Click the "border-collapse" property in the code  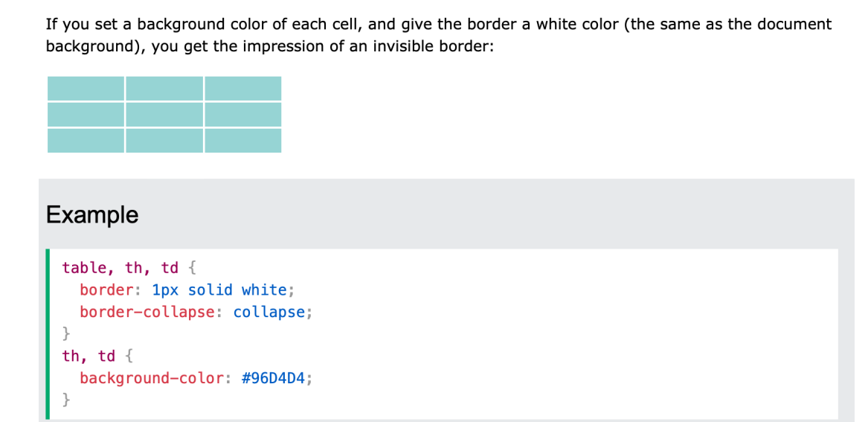(x=147, y=313)
